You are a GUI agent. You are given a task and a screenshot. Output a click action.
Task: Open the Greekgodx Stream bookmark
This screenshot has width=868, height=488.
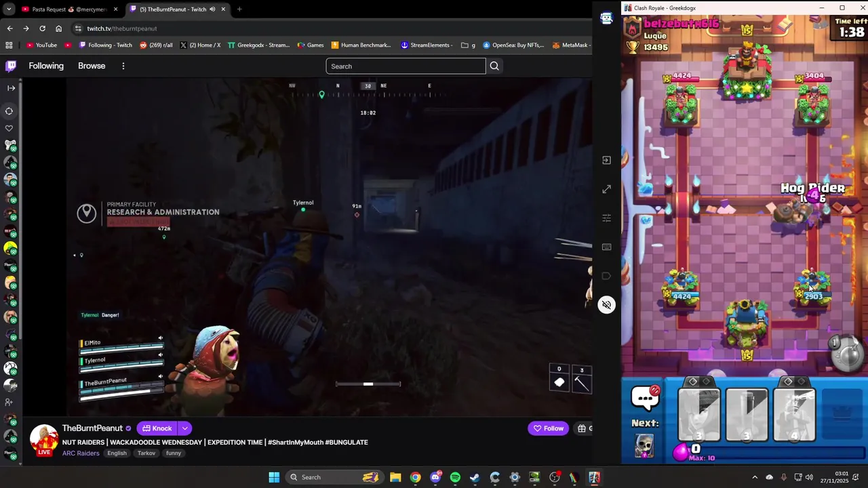258,45
